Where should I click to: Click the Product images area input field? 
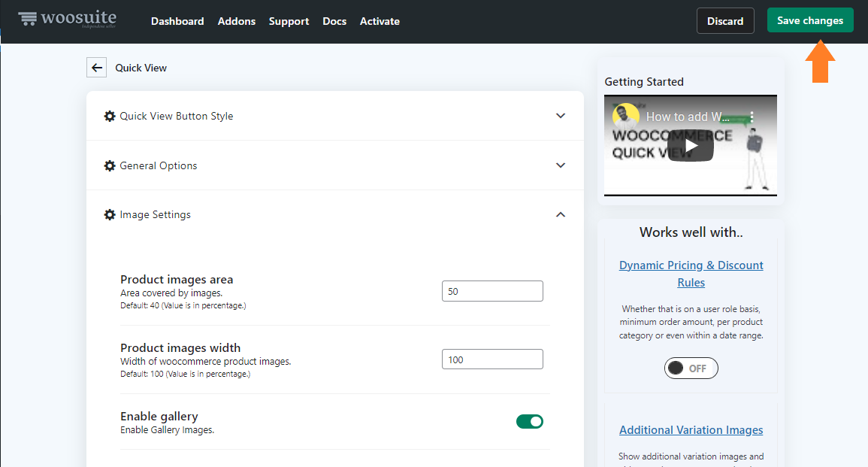492,291
